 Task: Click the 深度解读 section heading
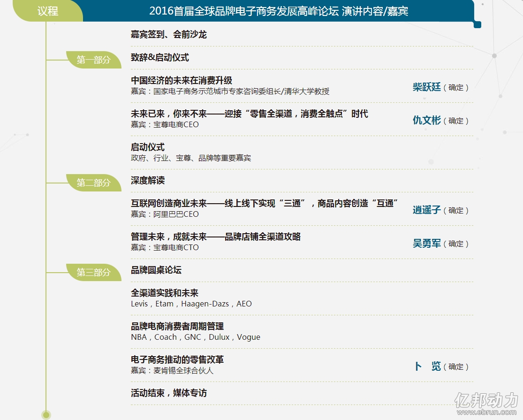148,181
